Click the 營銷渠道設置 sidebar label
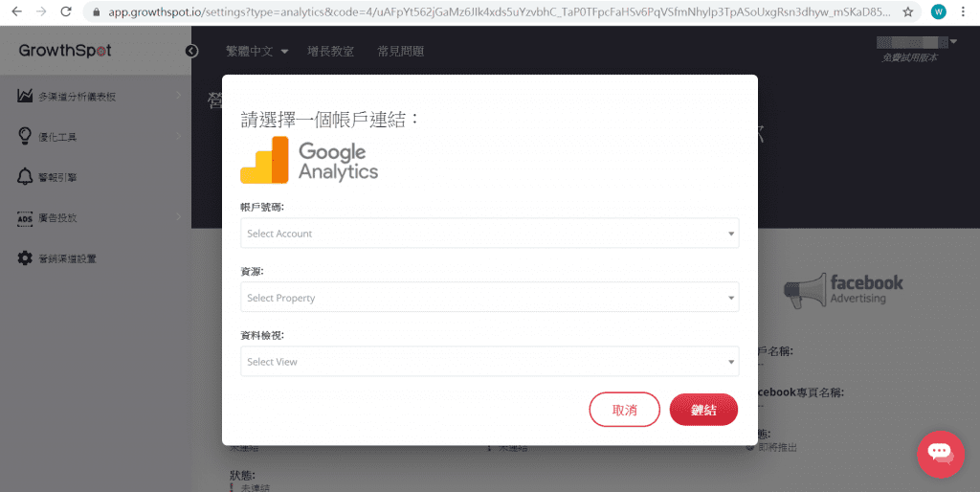Screen dimensions: 980x492 [x=68, y=258]
